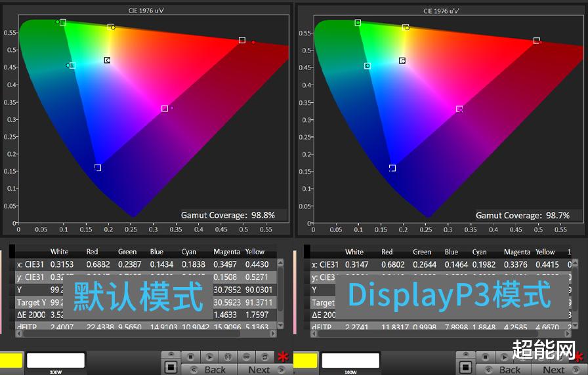The width and height of the screenshot is (588, 375).
Task: Click the value 0.1434 in the 默认模式 table
Action: 161,264
